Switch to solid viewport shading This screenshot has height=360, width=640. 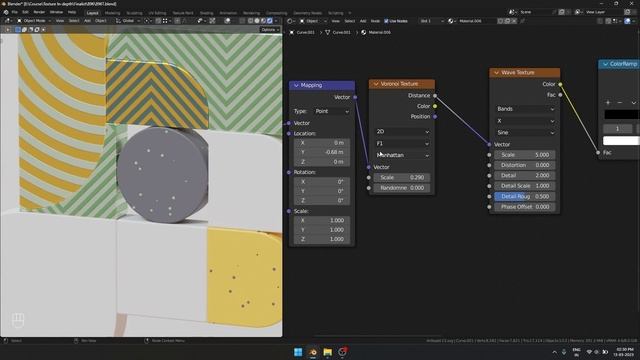tap(257, 21)
